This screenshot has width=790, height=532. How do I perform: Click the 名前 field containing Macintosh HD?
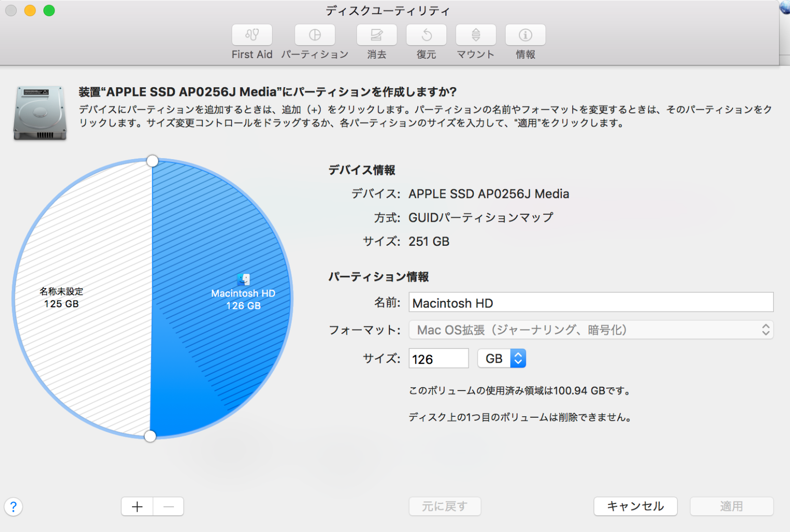(590, 302)
